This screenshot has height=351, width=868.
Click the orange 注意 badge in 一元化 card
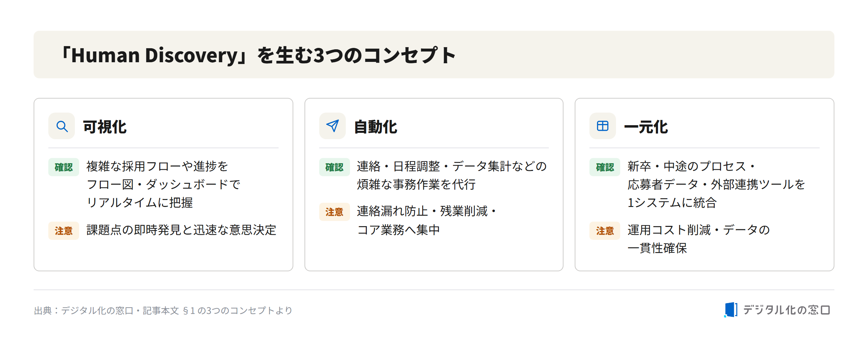point(605,231)
